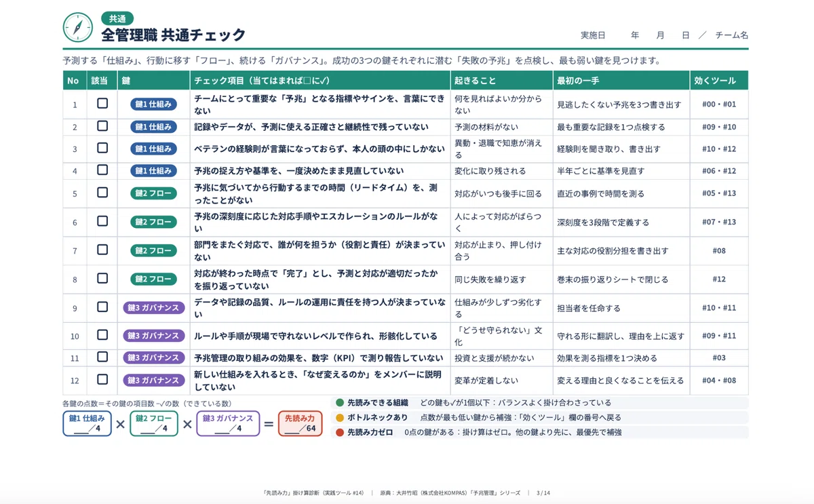Mark the checkbox for item No 8

coord(102,278)
